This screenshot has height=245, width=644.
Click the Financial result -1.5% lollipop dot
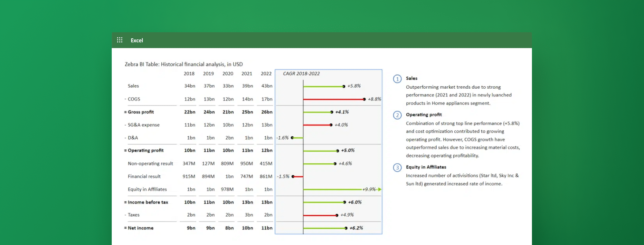tap(293, 176)
